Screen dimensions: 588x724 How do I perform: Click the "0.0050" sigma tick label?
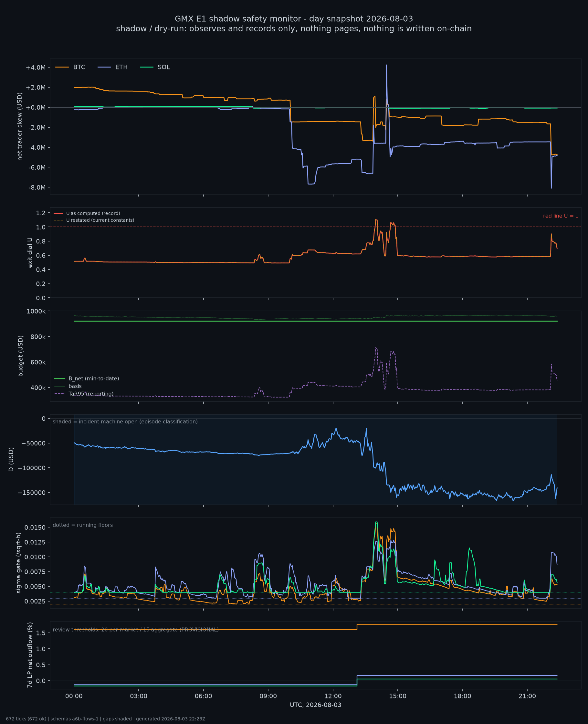[x=35, y=586]
